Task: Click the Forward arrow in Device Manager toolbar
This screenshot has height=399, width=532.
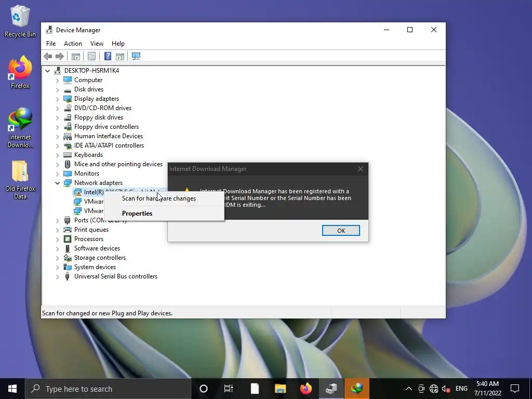Action: (60, 56)
